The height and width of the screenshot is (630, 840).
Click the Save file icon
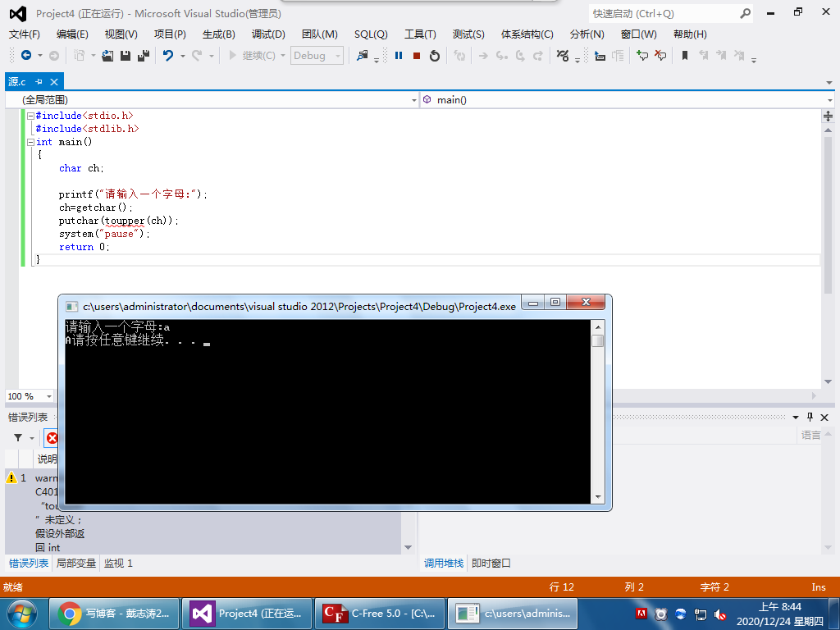coord(126,55)
